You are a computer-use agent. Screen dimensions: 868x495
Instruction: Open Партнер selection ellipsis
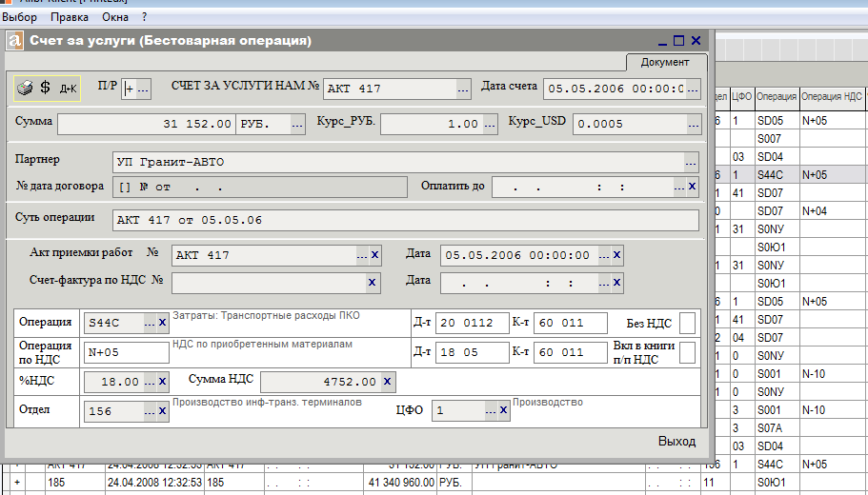(691, 163)
